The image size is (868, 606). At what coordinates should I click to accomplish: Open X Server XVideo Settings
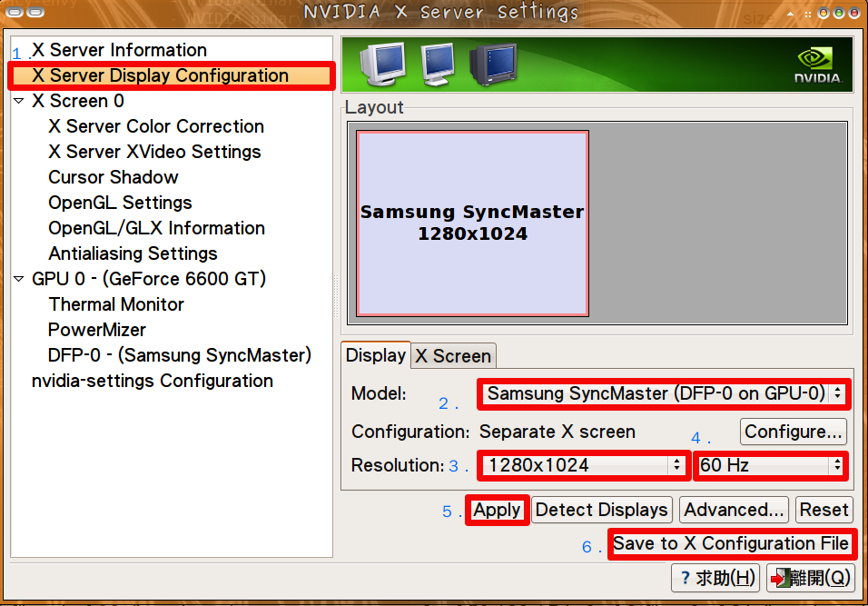click(154, 152)
